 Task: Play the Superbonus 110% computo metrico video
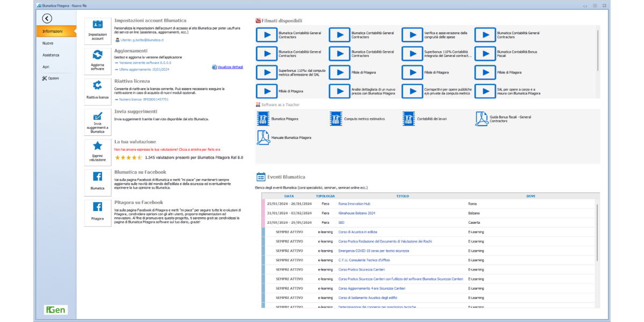pos(266,72)
